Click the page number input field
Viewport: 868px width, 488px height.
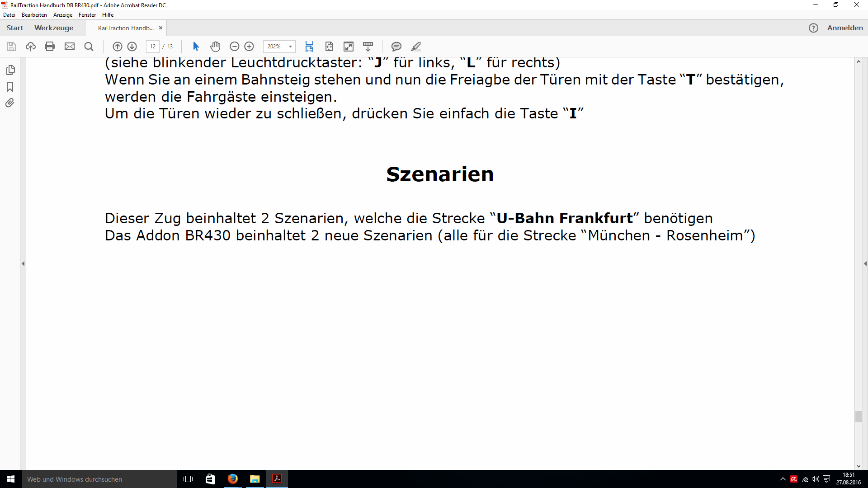(153, 47)
